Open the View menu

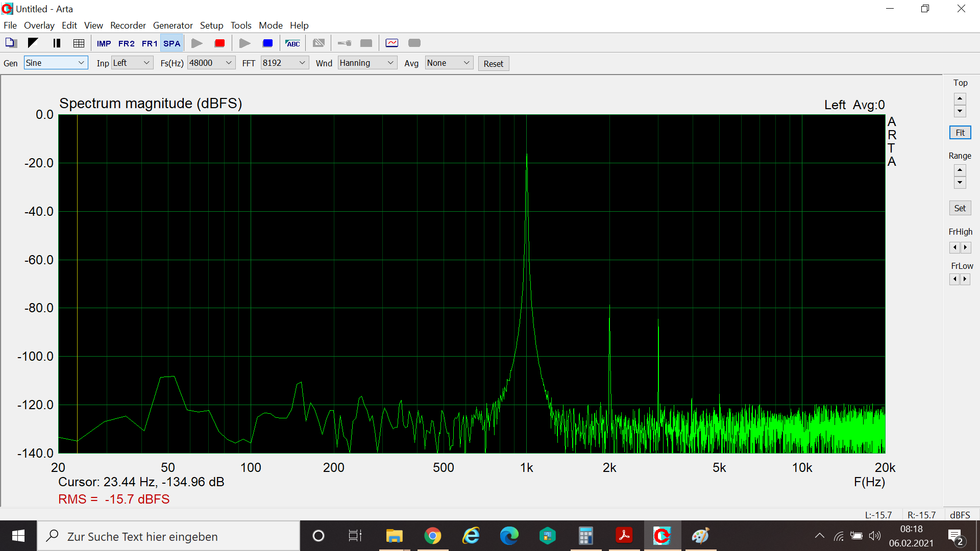[93, 25]
